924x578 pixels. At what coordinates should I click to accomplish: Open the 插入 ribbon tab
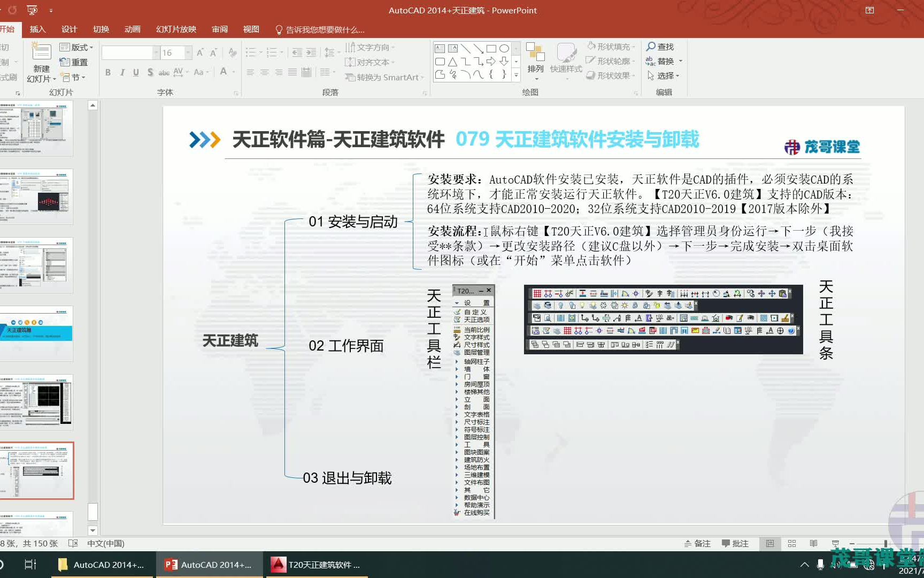coord(37,29)
